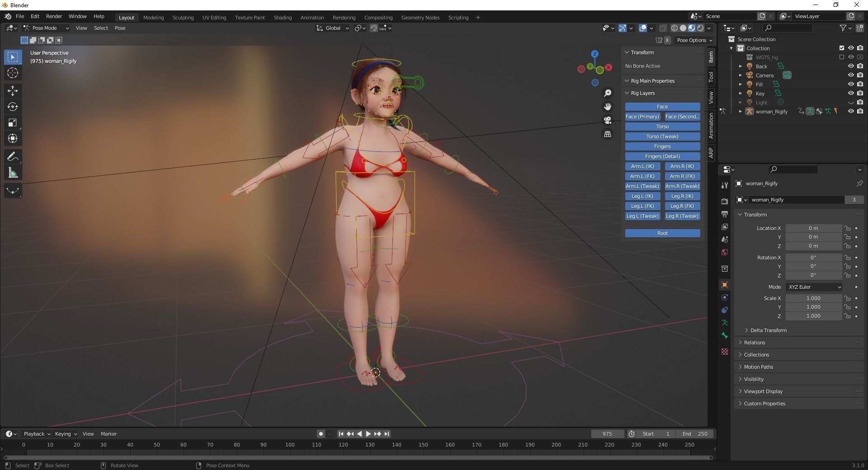This screenshot has height=470, width=868.
Task: Expand the Delta Transform section
Action: (768, 330)
